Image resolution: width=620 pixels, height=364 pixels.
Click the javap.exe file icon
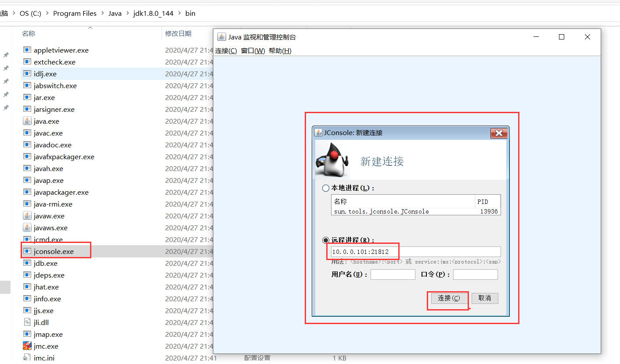(x=27, y=180)
